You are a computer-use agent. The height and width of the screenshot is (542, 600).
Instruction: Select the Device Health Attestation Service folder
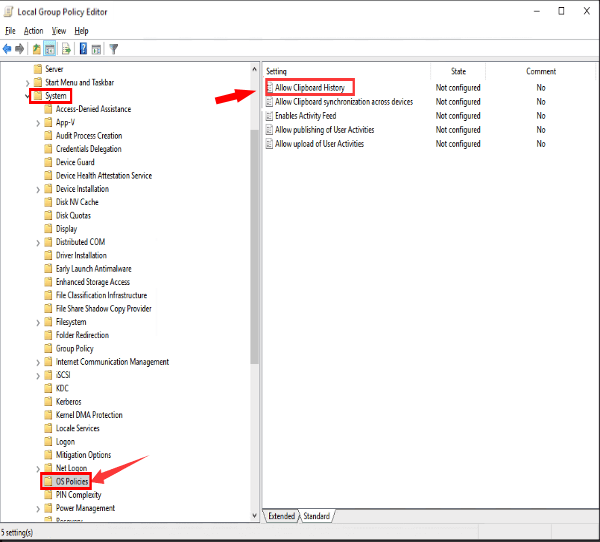tap(104, 176)
